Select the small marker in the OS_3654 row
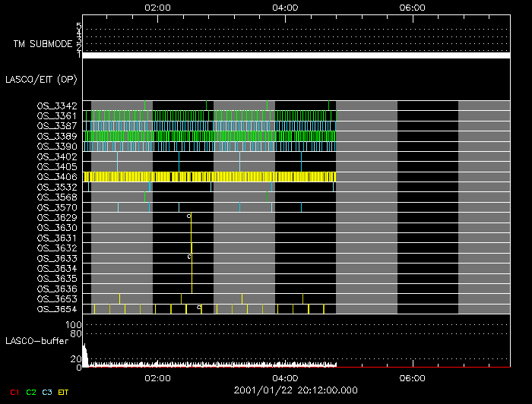532x404 pixels. 199,308
